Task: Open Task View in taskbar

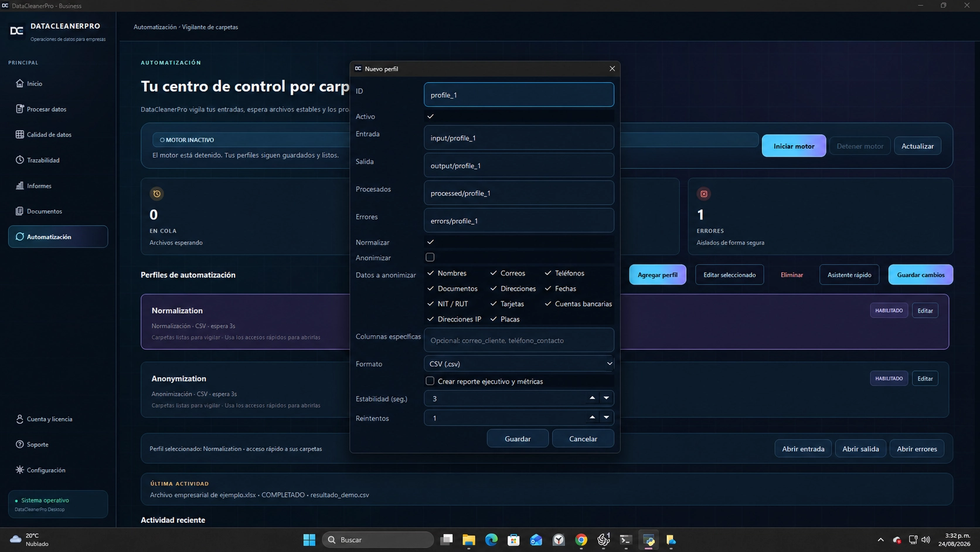Action: pos(447,540)
